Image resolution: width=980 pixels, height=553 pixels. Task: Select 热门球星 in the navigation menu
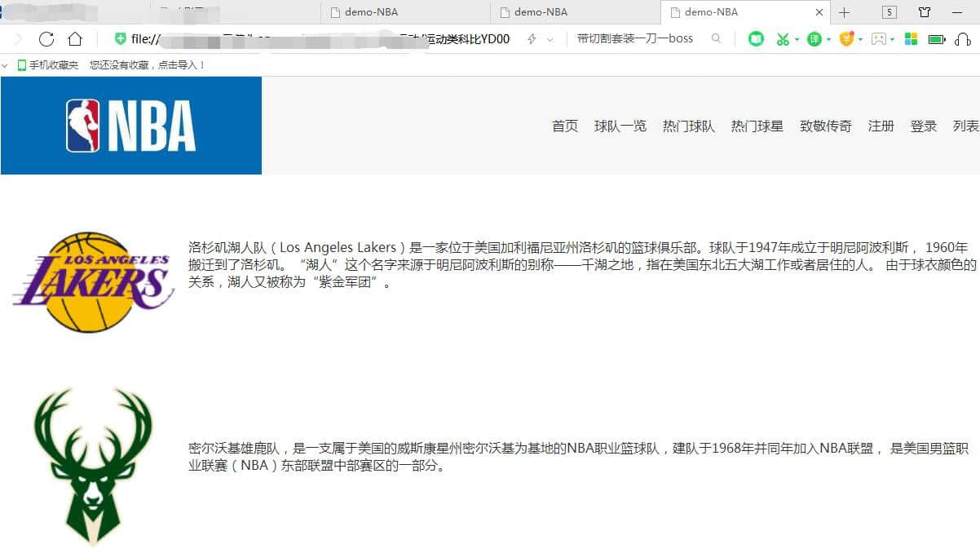(757, 126)
